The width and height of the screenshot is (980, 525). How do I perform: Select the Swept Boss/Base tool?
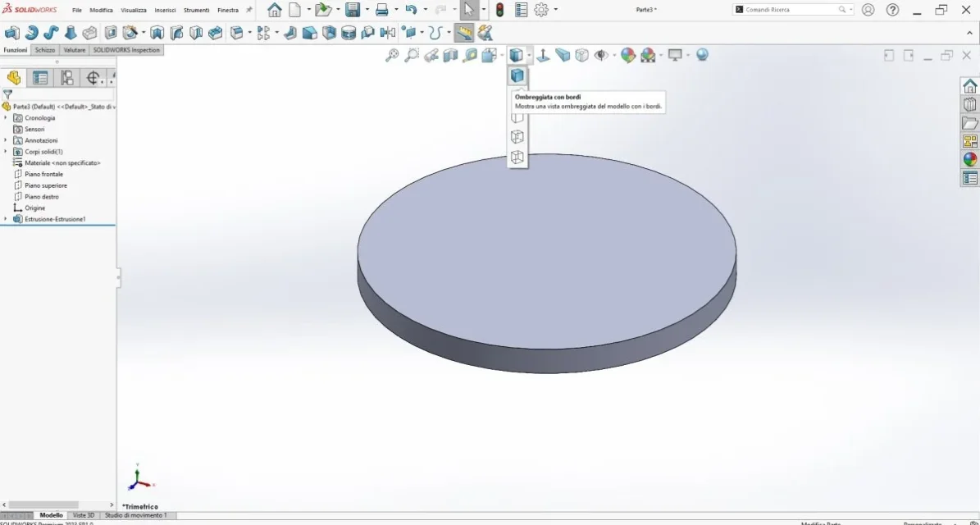(x=51, y=33)
